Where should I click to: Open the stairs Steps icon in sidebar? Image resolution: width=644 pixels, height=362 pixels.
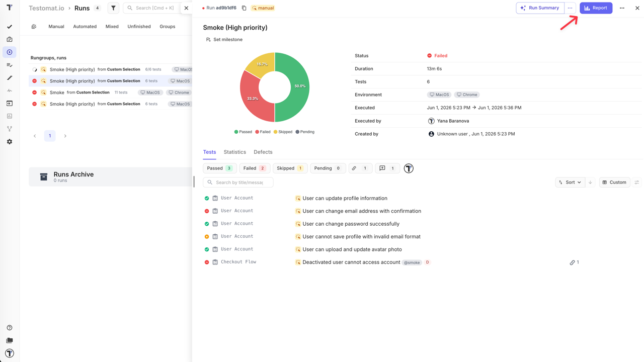[x=10, y=78]
